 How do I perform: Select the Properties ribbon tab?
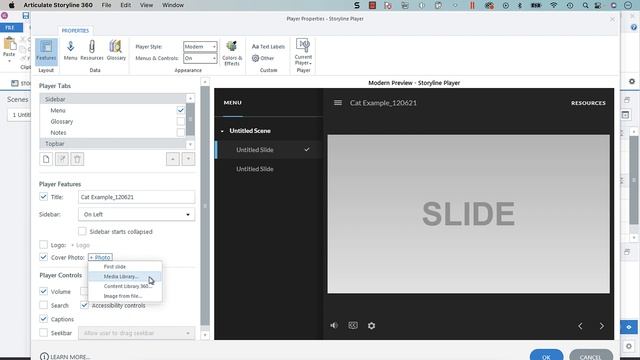(75, 31)
